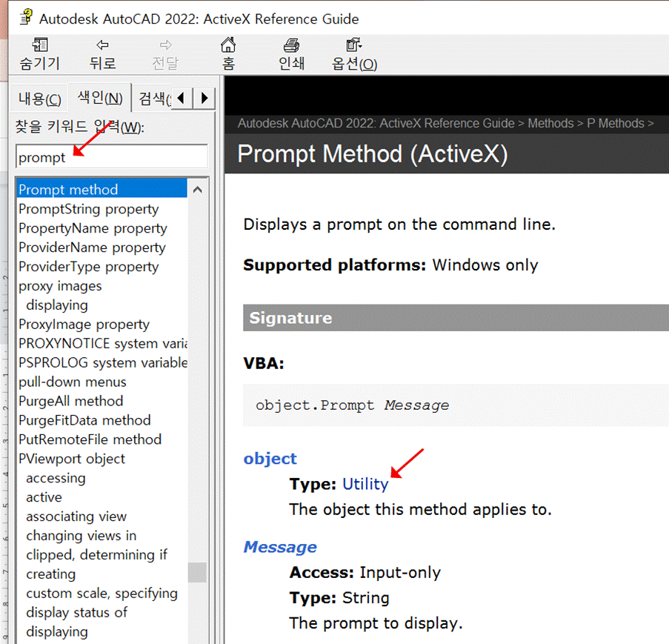Open the 검색 search tab
Viewport: 669px width, 644px height.
(x=153, y=99)
